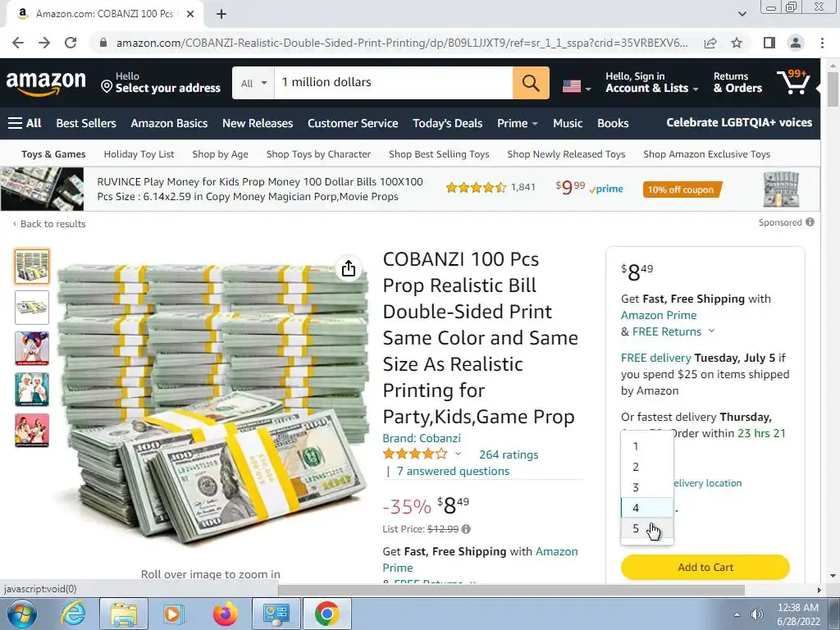Viewport: 840px width, 630px height.
Task: Click the Sponsored info icon
Action: point(810,221)
